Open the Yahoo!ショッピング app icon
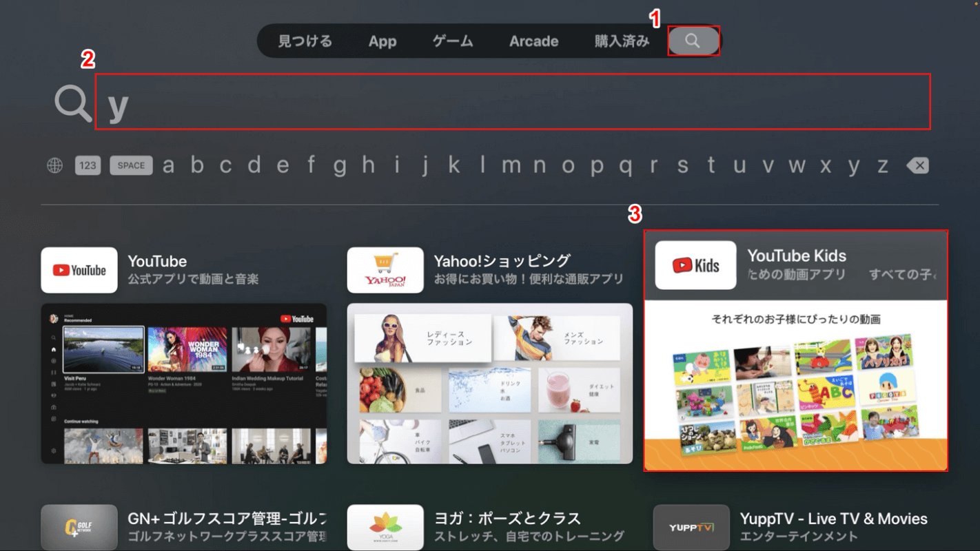980x551 pixels. tap(385, 270)
